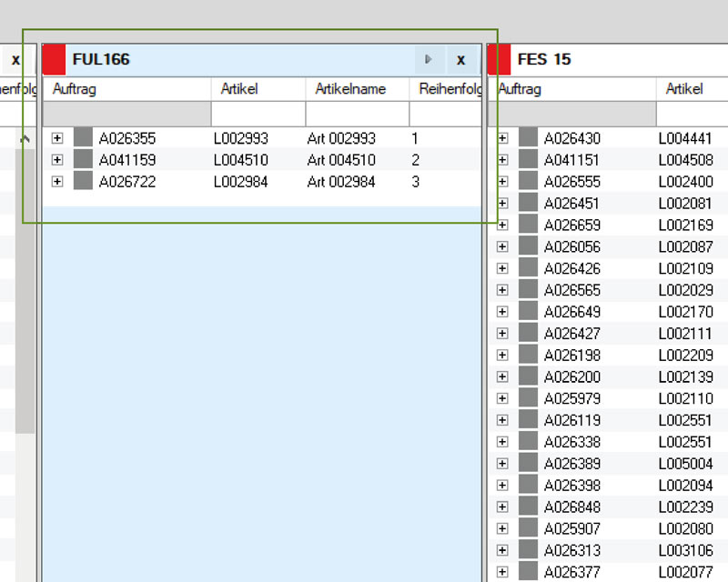The width and height of the screenshot is (728, 582).
Task: Click the play arrow button in FUL166 header
Action: [429, 60]
